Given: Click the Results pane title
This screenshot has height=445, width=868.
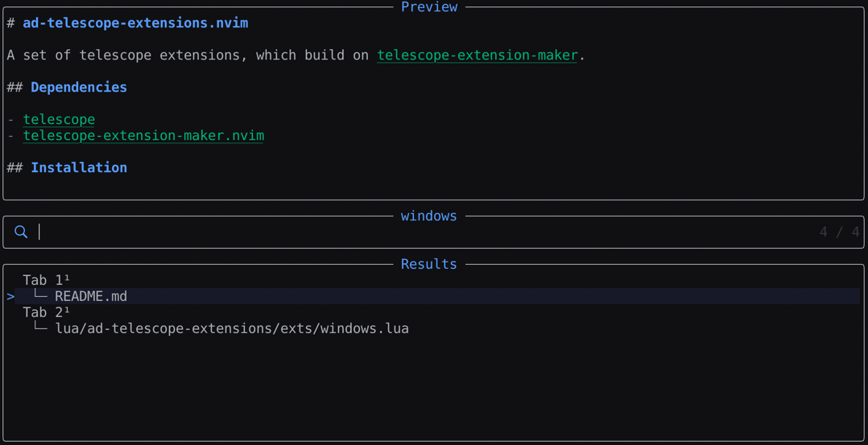Looking at the screenshot, I should tap(429, 264).
